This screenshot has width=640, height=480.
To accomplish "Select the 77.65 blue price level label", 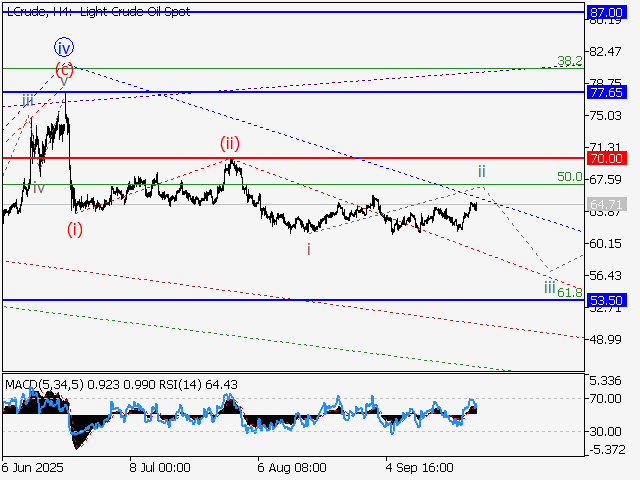I will point(607,92).
